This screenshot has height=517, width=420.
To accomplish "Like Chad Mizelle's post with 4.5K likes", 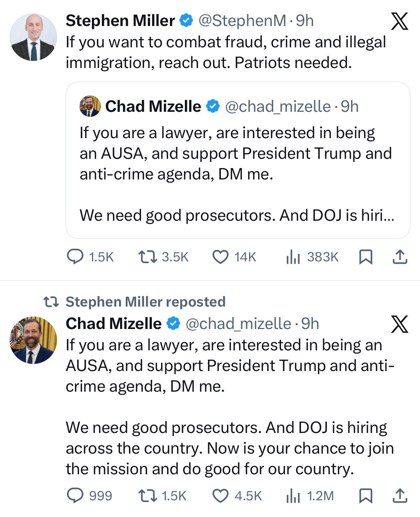I will pyautogui.click(x=220, y=496).
